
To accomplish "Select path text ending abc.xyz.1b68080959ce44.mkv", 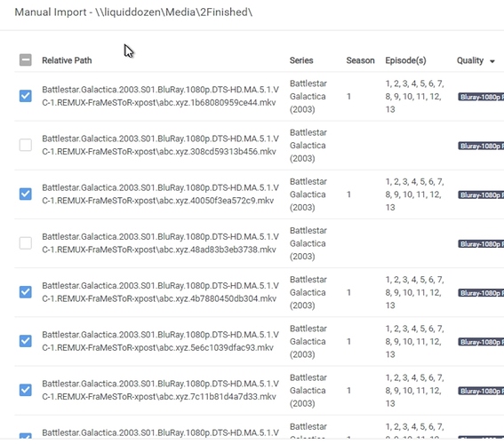I will [x=160, y=96].
